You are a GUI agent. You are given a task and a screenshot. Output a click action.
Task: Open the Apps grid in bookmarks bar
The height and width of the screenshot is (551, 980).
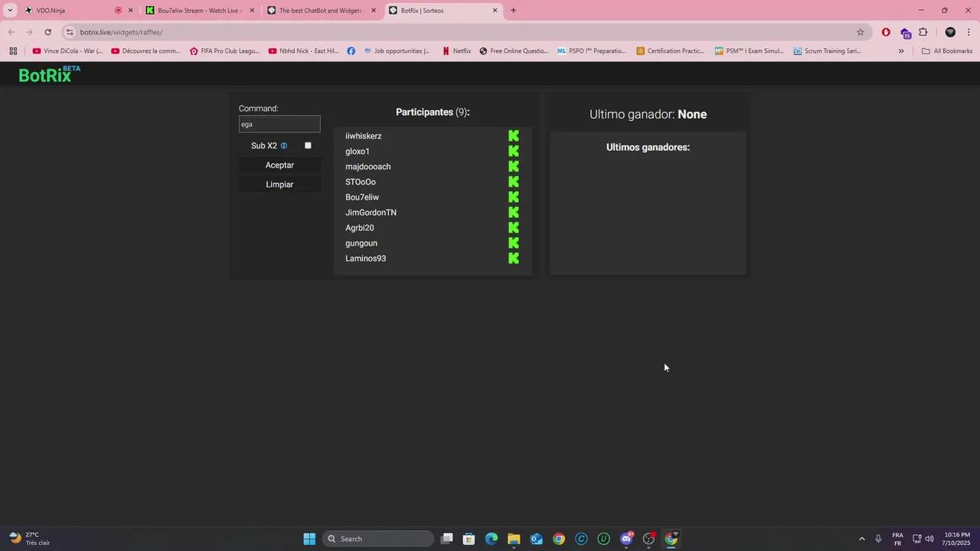click(x=13, y=51)
